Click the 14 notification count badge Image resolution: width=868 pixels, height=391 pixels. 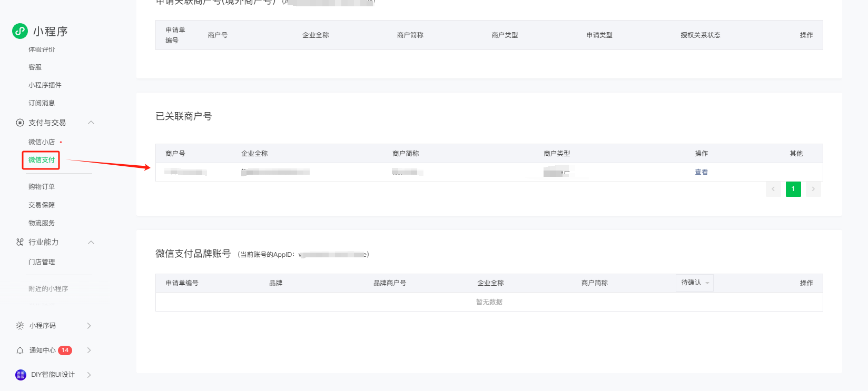point(65,350)
